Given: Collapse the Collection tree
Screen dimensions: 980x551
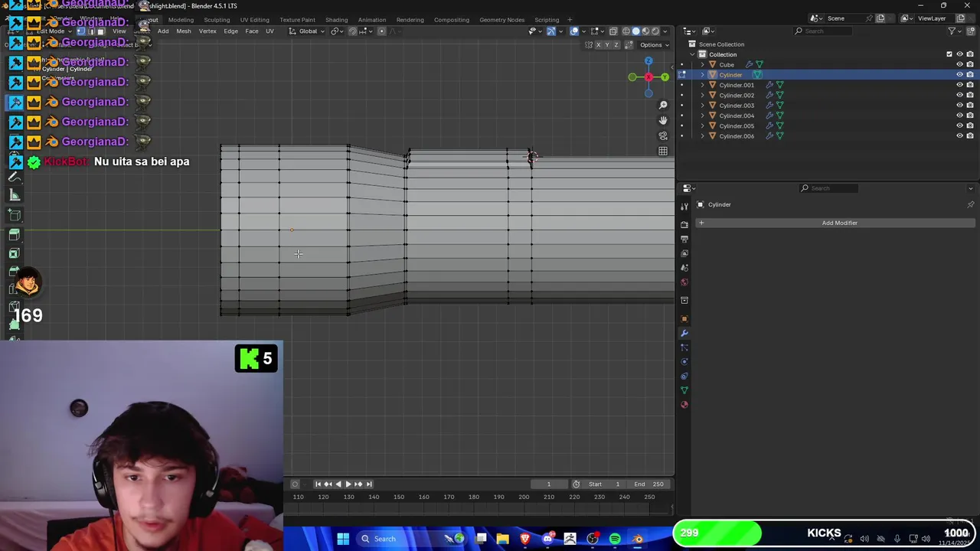Looking at the screenshot, I should pyautogui.click(x=692, y=54).
